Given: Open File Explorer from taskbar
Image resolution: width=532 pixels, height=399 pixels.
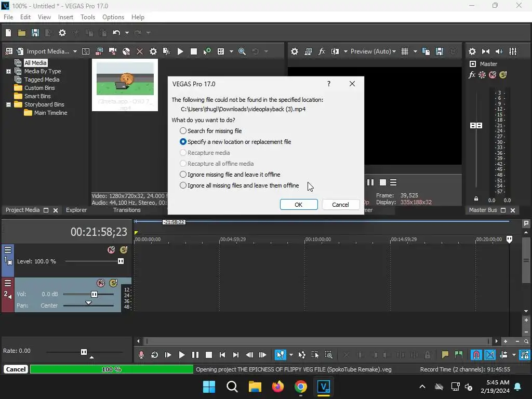Looking at the screenshot, I should (x=255, y=387).
